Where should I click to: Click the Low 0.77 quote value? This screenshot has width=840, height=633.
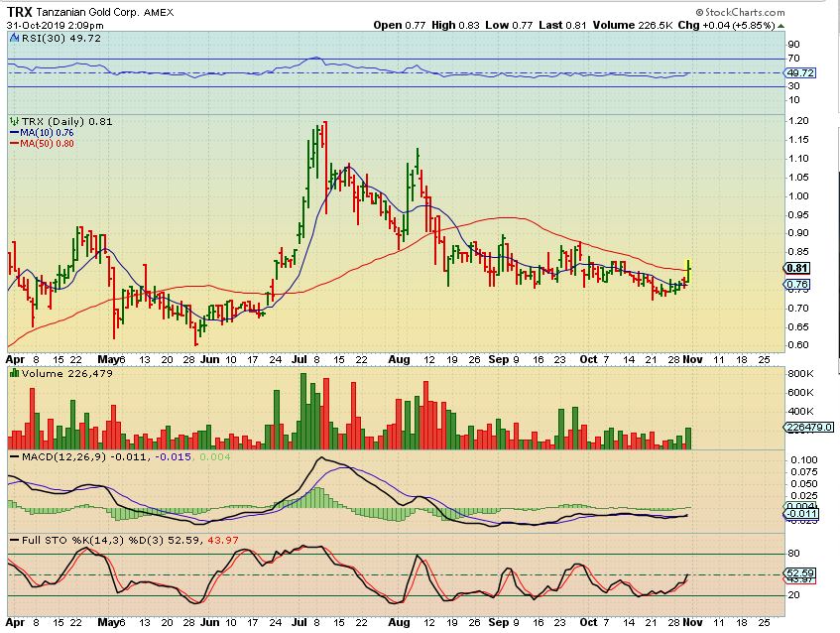click(509, 25)
